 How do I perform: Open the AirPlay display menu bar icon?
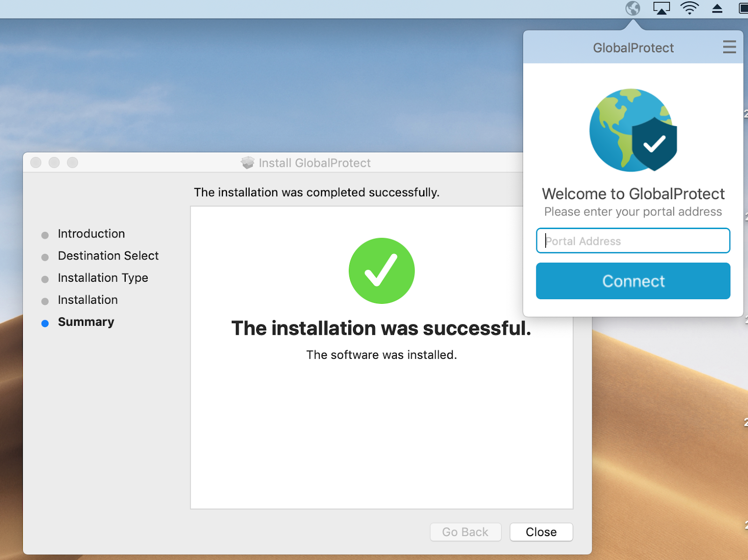point(661,8)
